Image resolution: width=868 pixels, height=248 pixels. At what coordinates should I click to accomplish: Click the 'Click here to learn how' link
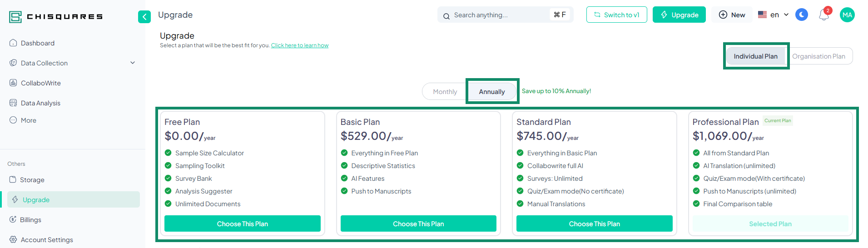300,45
